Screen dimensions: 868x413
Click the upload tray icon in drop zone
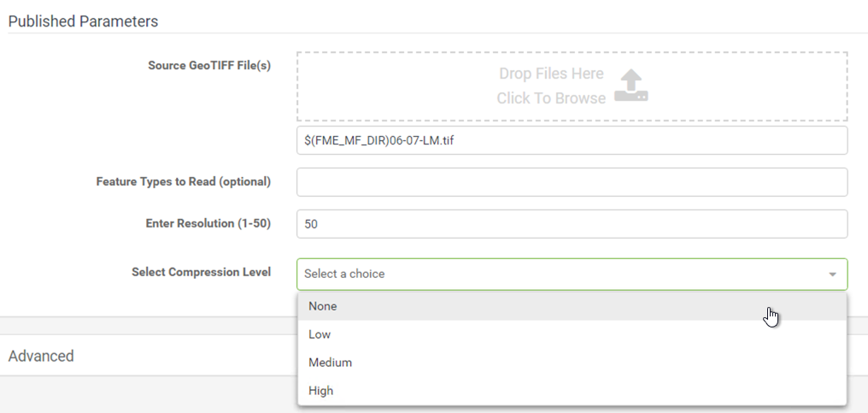631,86
